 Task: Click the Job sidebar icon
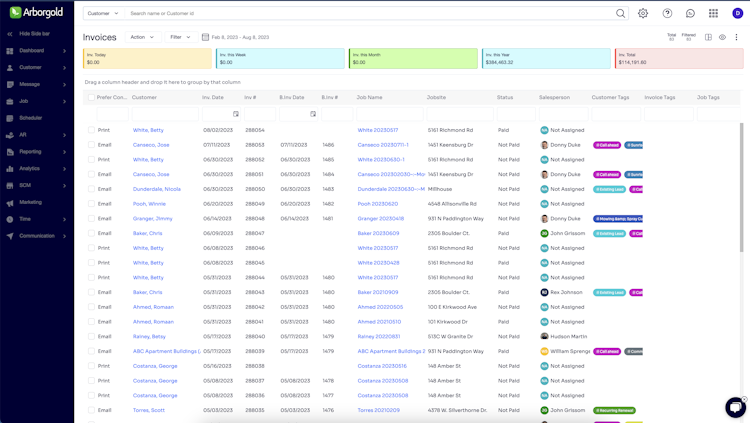coord(10,101)
